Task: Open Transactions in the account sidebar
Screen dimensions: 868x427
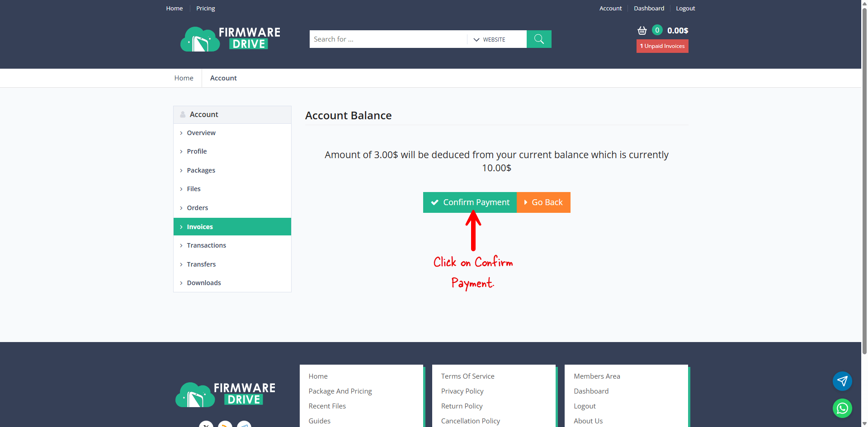Action: (206, 245)
